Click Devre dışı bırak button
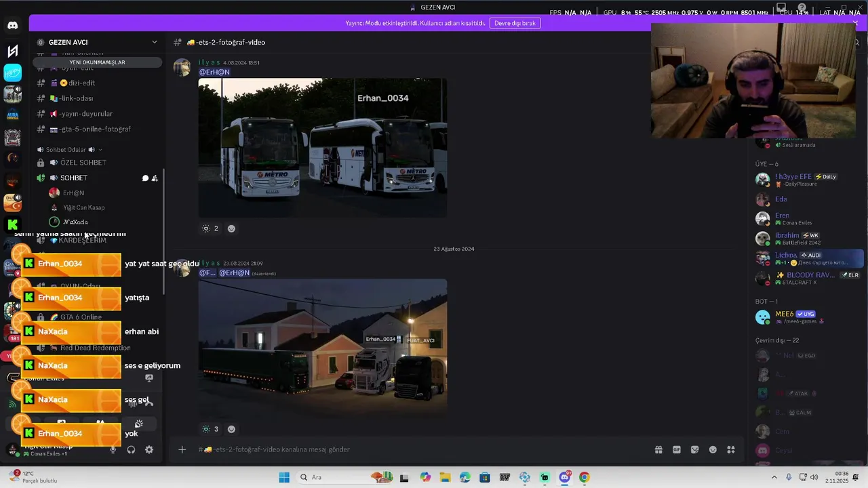 click(x=515, y=23)
